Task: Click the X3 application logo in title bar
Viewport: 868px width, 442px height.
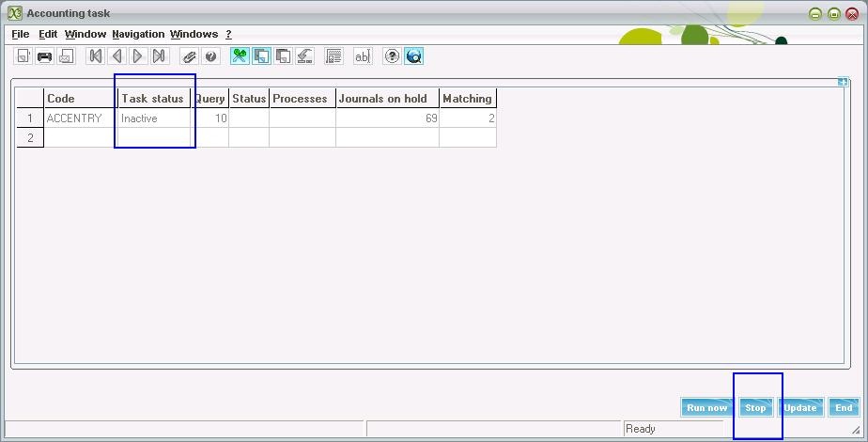Action: point(14,13)
